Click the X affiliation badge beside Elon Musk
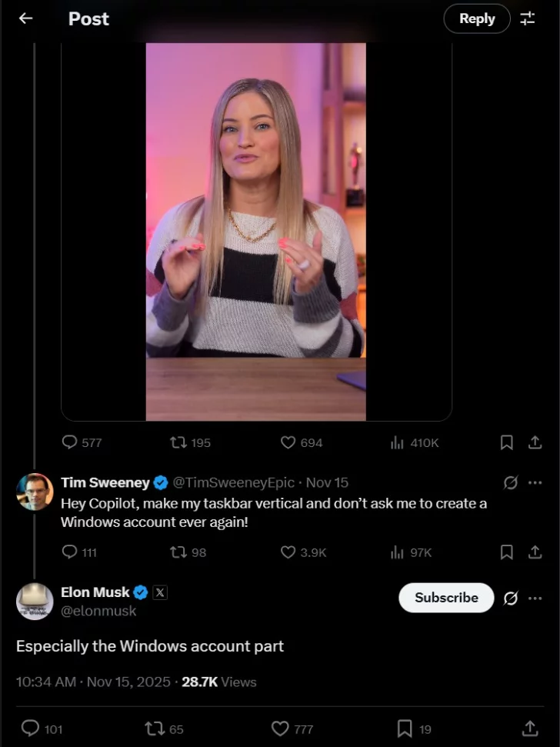Image resolution: width=560 pixels, height=747 pixels. tap(159, 592)
